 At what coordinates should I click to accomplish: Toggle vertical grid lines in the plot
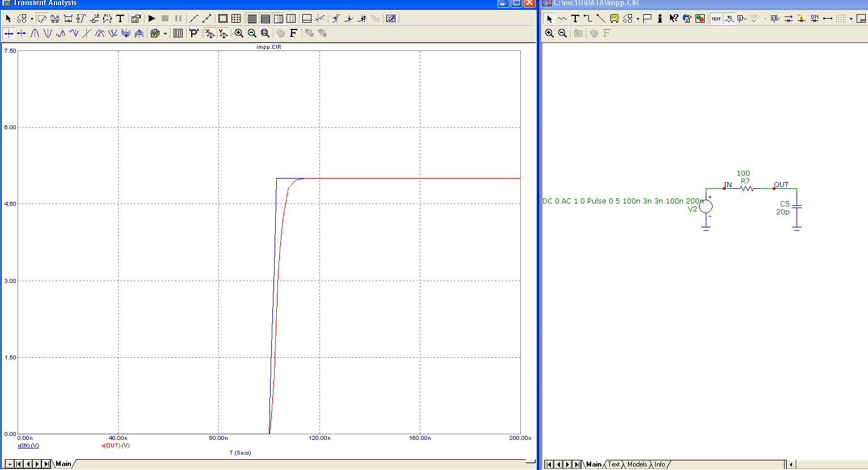(252, 19)
